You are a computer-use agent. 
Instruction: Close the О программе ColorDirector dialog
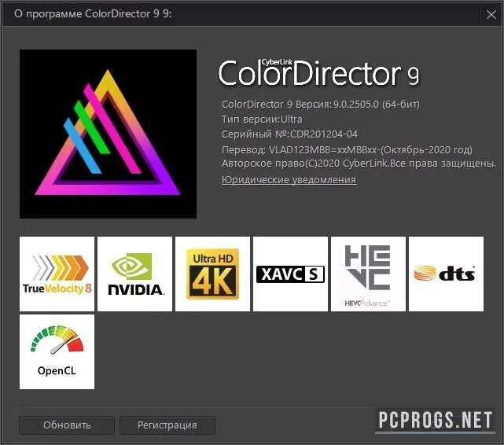491,14
